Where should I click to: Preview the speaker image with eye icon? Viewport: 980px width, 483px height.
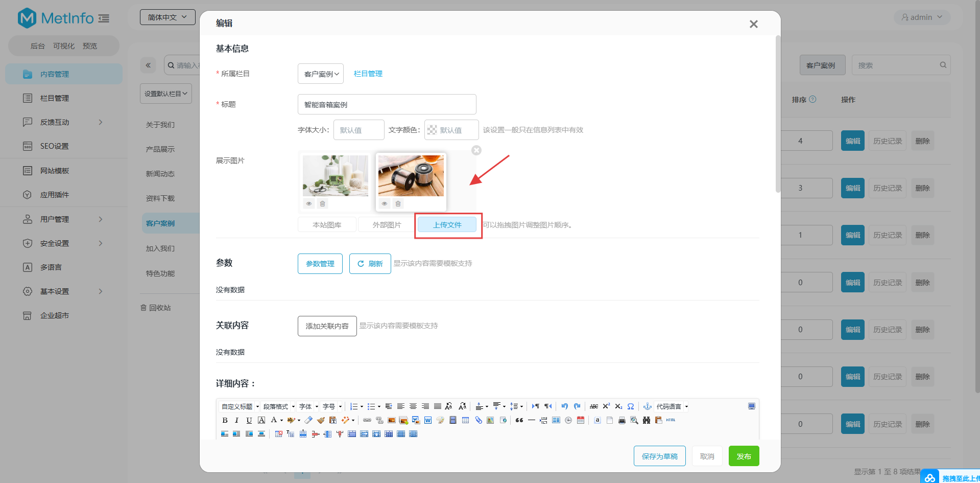[x=385, y=204]
